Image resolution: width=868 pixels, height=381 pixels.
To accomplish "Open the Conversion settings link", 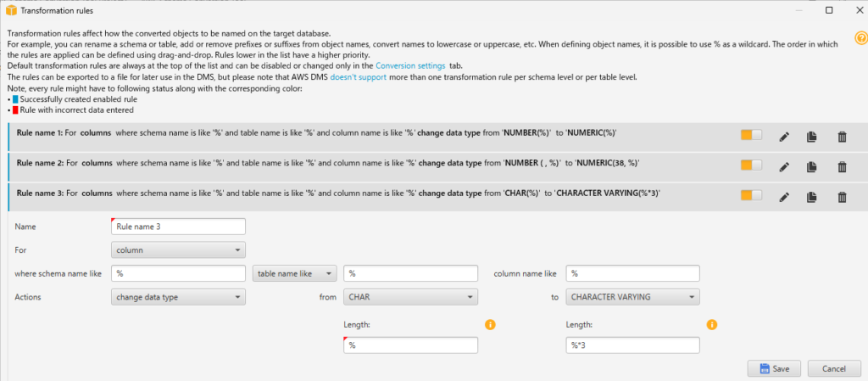I will point(410,65).
